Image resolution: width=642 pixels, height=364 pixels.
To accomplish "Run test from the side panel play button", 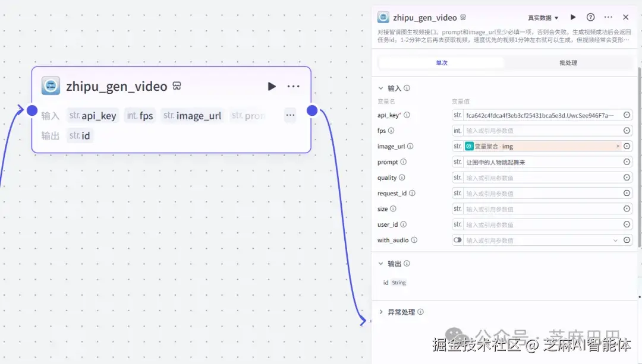I will [x=573, y=17].
